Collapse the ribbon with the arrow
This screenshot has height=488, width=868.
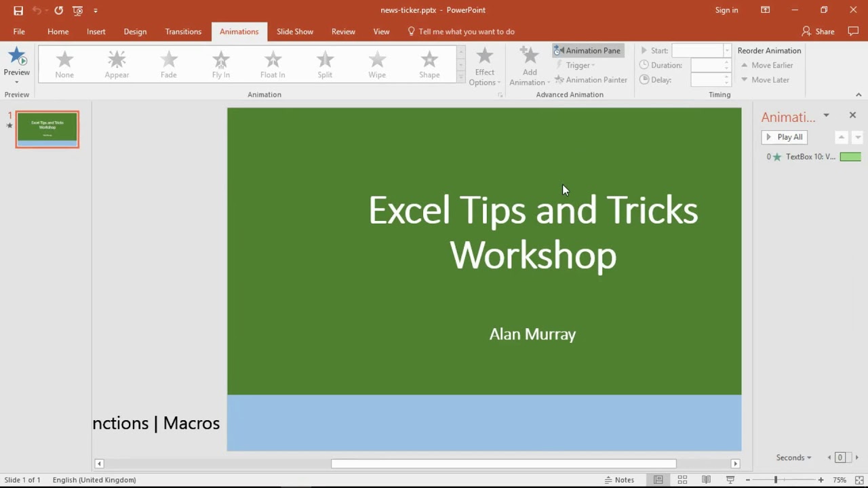859,95
